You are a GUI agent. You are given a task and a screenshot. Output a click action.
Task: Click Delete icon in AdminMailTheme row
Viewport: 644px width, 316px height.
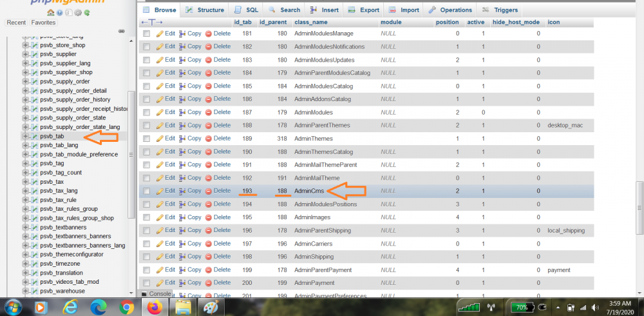[x=208, y=178]
